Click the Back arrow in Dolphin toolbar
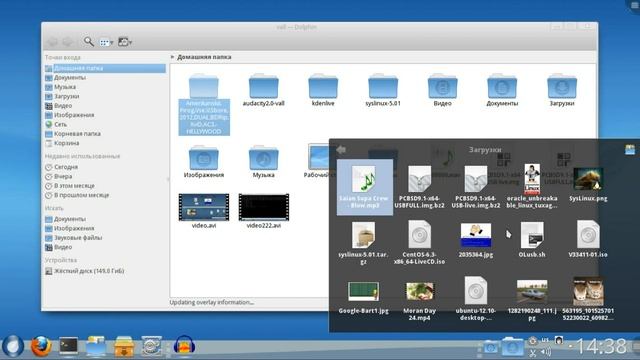 click(53, 42)
